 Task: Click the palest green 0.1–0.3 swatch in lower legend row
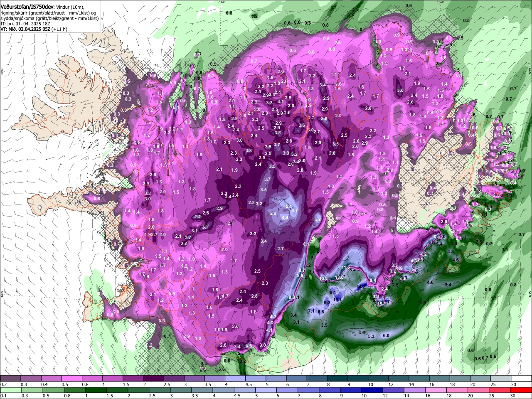[10, 390]
